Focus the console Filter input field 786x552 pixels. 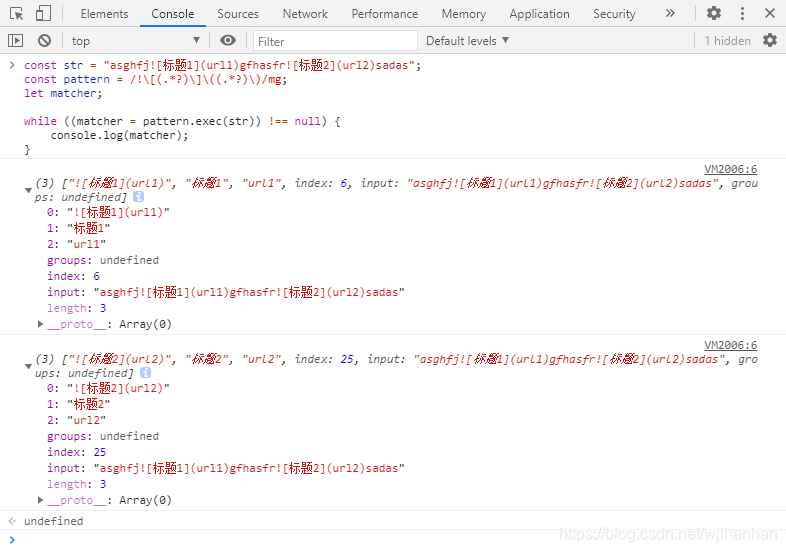click(x=335, y=41)
